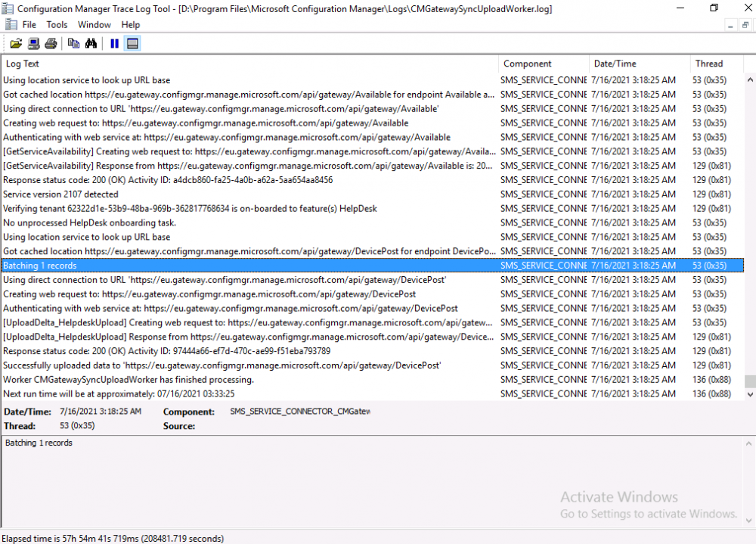Click the log list scrollbar thumb
The image size is (756, 544).
[x=750, y=381]
